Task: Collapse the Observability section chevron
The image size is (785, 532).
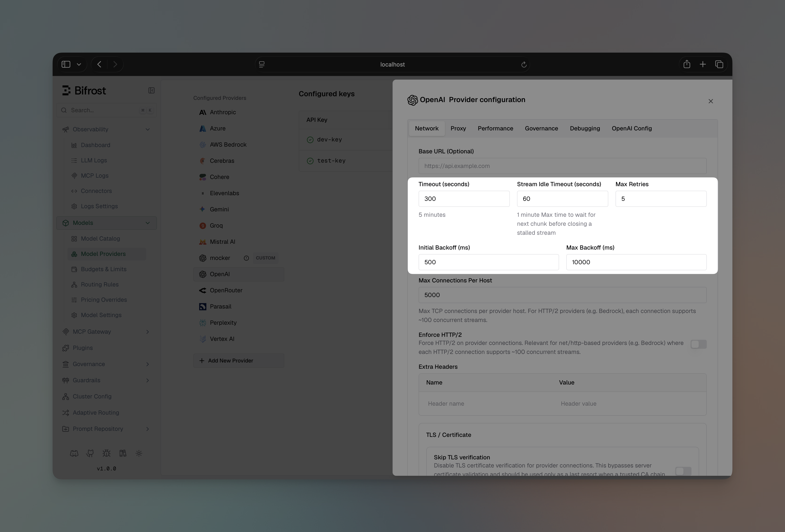Action: [148, 129]
